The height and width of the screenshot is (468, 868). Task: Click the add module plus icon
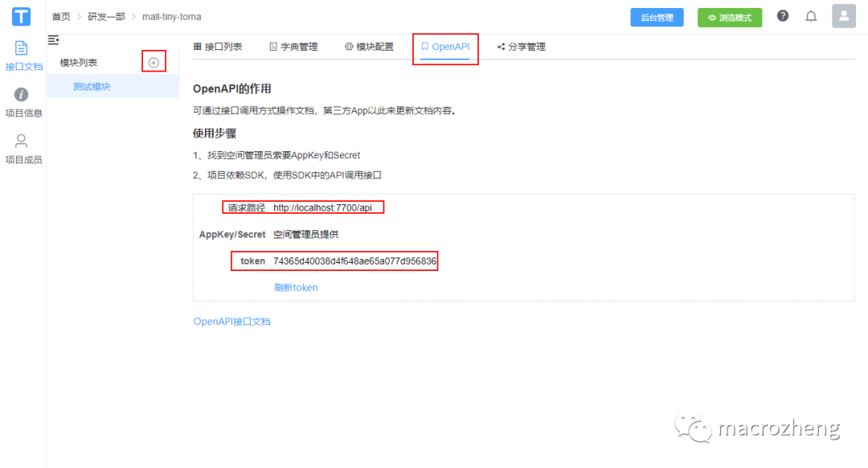click(154, 61)
